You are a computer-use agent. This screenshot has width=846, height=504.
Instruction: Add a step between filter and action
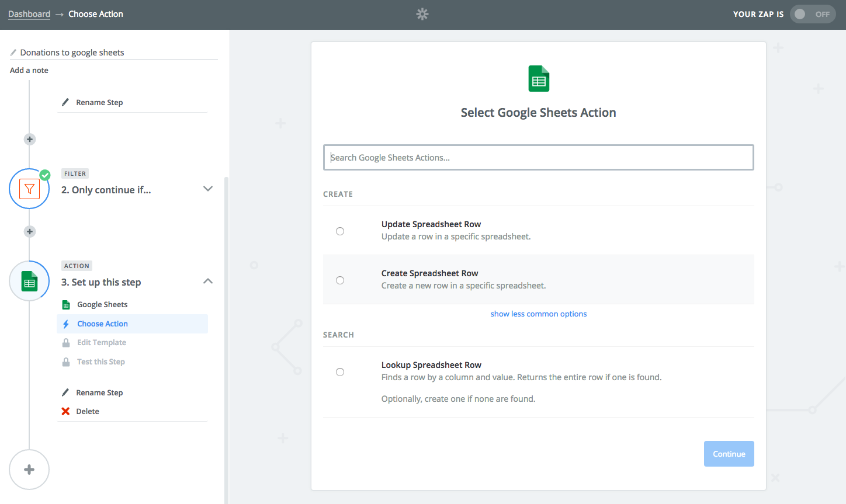[x=30, y=231]
